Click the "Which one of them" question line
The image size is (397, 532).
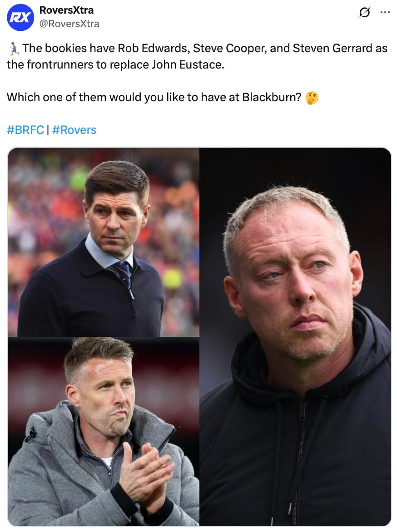(154, 98)
